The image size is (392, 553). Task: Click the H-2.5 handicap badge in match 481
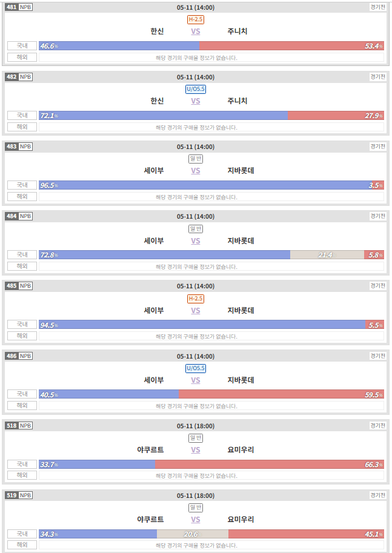[x=196, y=19]
